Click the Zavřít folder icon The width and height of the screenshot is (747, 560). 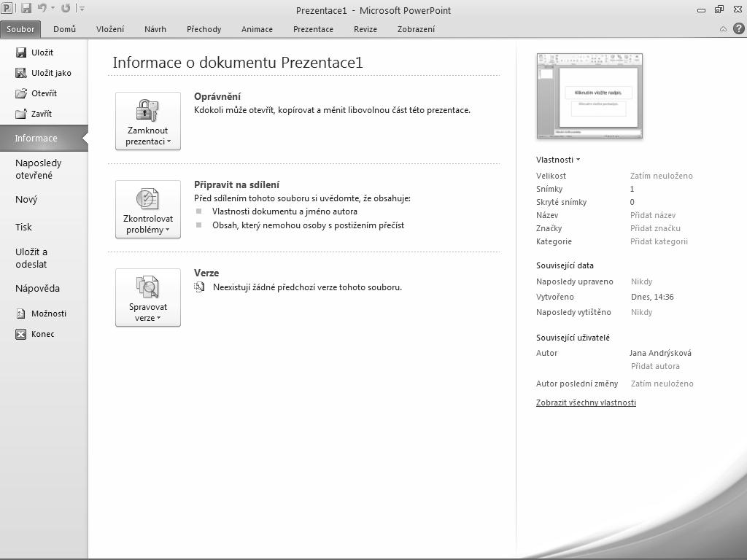click(21, 114)
